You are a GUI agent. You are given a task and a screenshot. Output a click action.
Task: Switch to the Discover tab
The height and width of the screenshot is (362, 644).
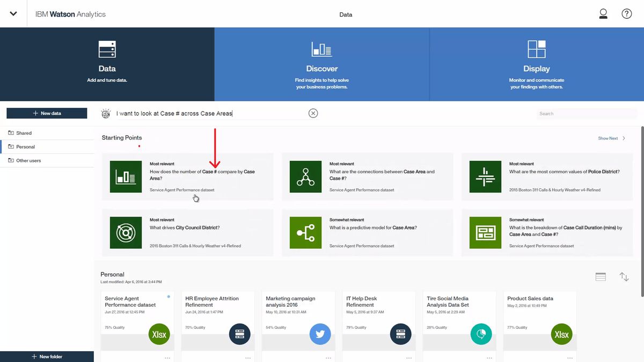click(x=322, y=64)
